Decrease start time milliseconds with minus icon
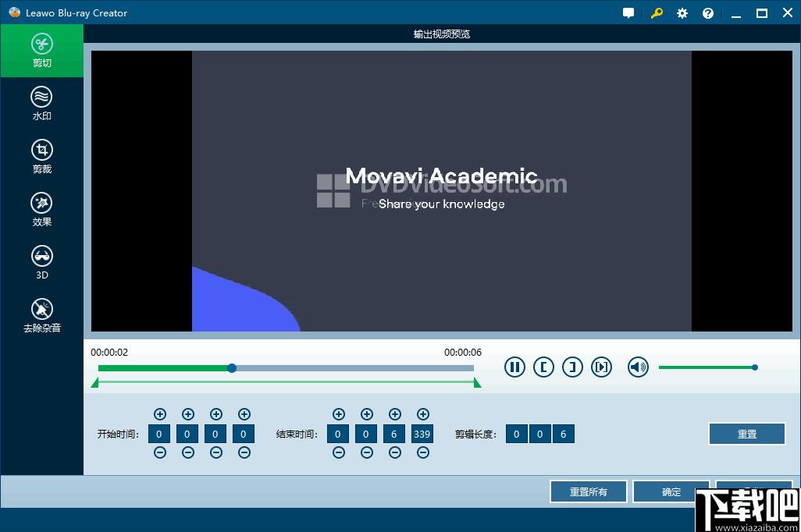Screen dimensions: 801x532 coord(244,452)
